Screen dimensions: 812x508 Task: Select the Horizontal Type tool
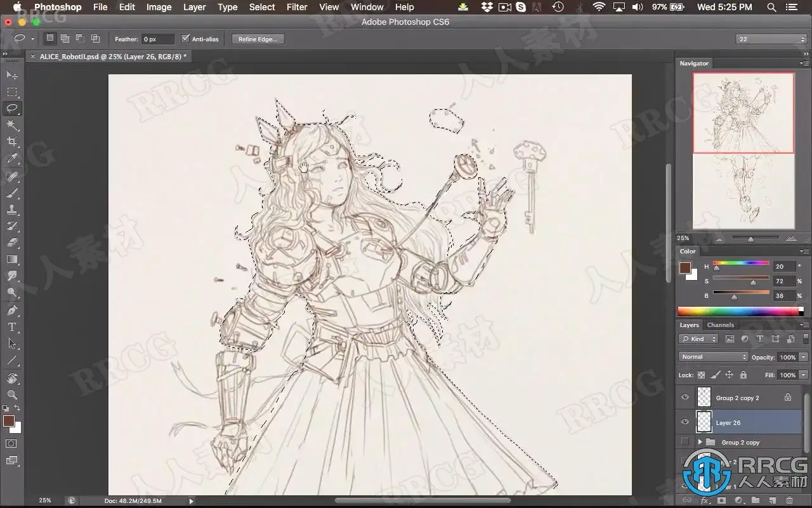[x=12, y=327]
